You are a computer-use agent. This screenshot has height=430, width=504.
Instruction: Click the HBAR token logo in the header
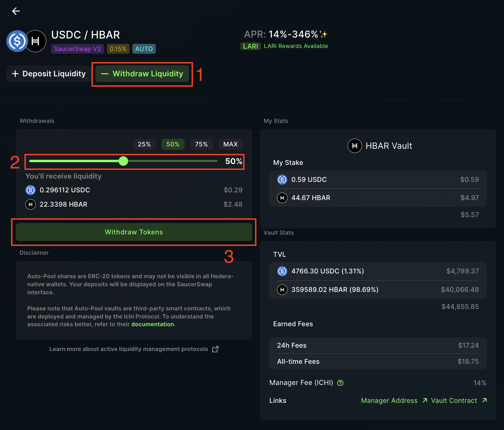(x=35, y=41)
